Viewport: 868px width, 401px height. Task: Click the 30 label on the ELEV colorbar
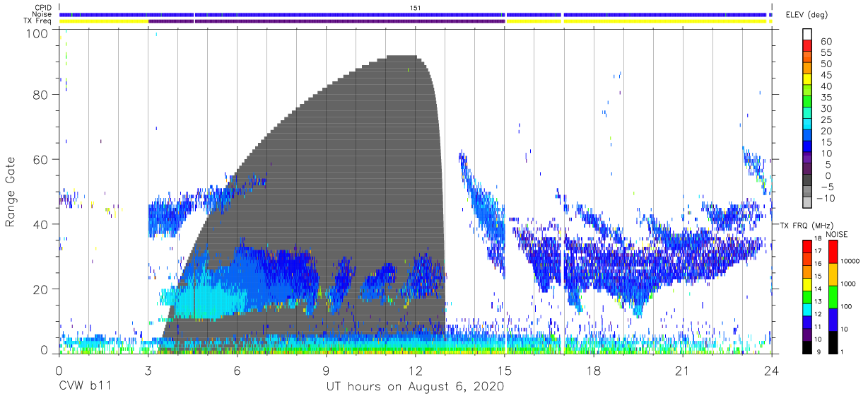825,108
